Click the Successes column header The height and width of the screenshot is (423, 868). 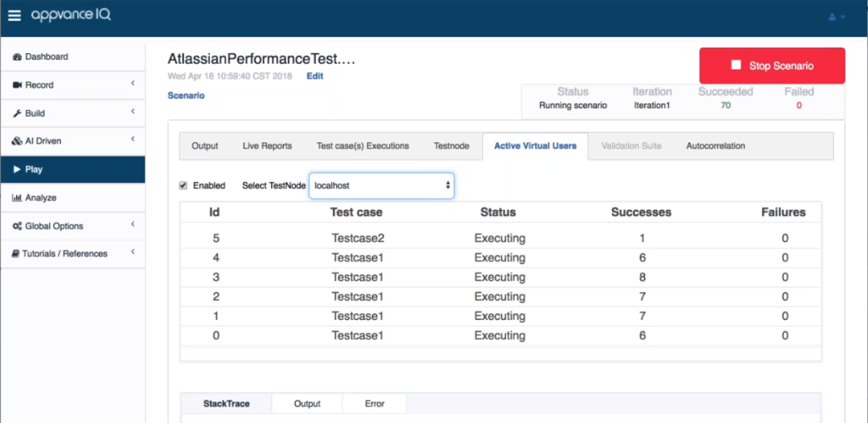tap(641, 212)
